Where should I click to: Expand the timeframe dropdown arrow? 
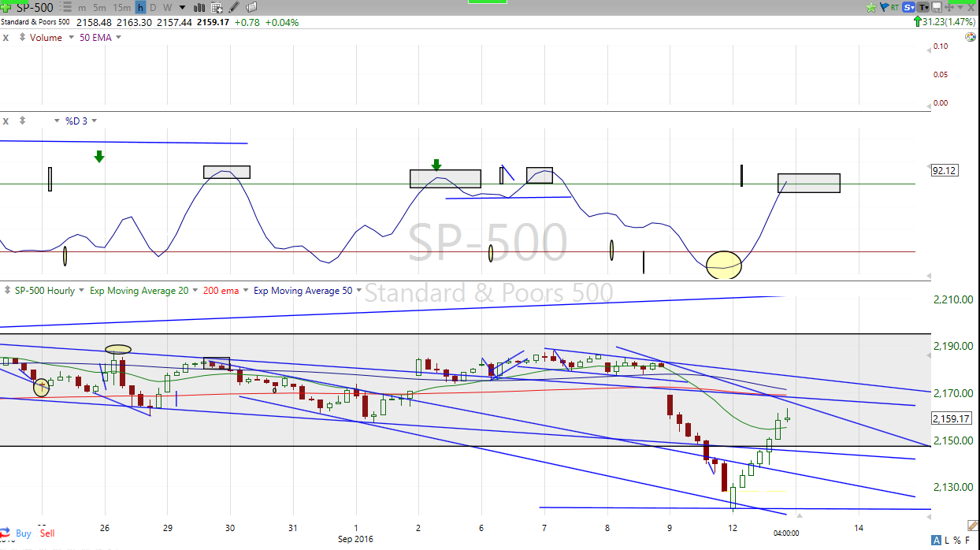pyautogui.click(x=180, y=8)
